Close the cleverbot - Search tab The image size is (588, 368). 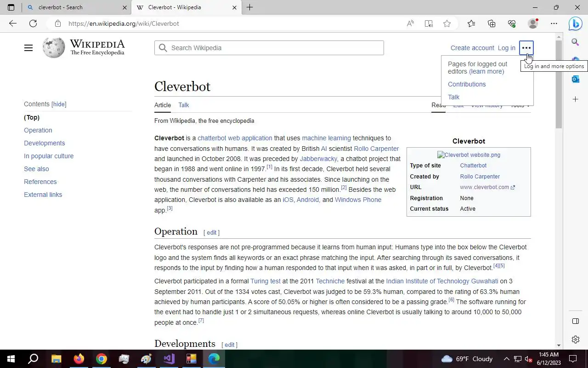(124, 7)
